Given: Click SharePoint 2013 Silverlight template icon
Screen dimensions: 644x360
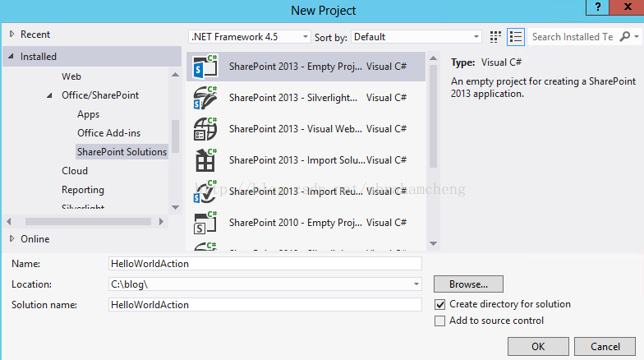Looking at the screenshot, I should 205,97.
